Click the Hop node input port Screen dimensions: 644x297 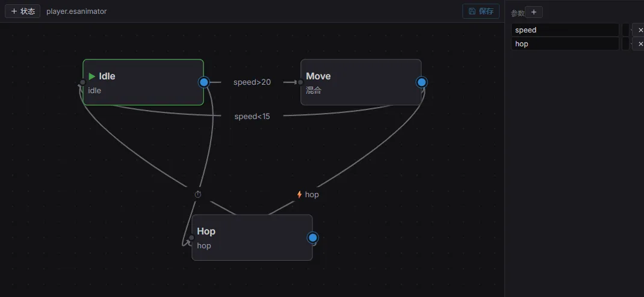(x=191, y=237)
